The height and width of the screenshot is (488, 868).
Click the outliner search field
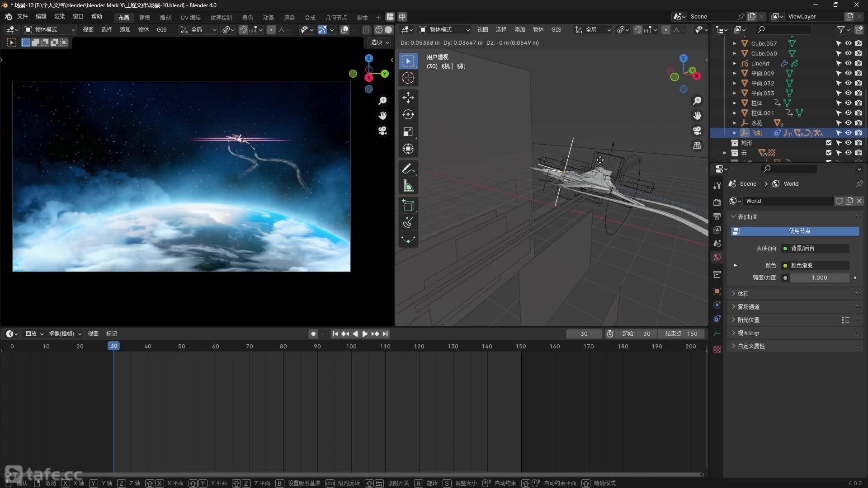(783, 30)
